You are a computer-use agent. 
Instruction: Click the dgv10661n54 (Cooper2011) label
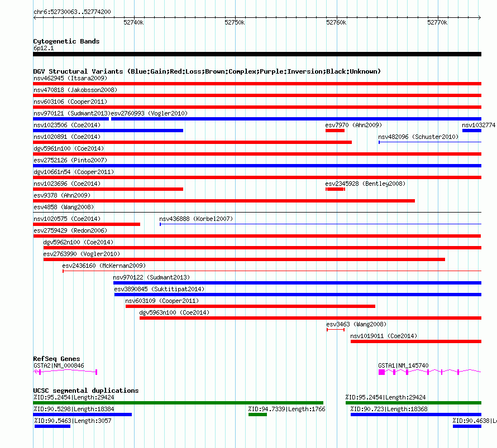pyautogui.click(x=74, y=172)
